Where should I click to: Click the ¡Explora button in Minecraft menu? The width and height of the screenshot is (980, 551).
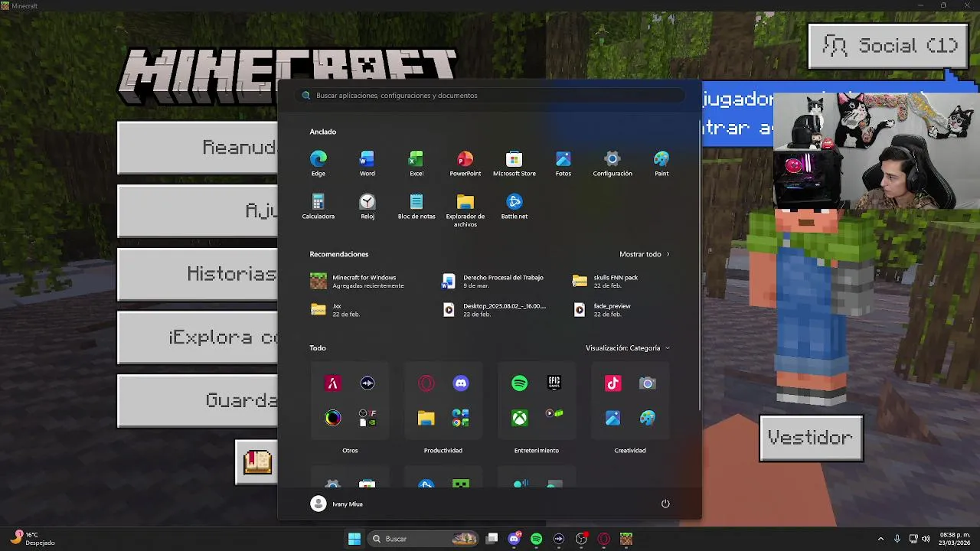(198, 337)
